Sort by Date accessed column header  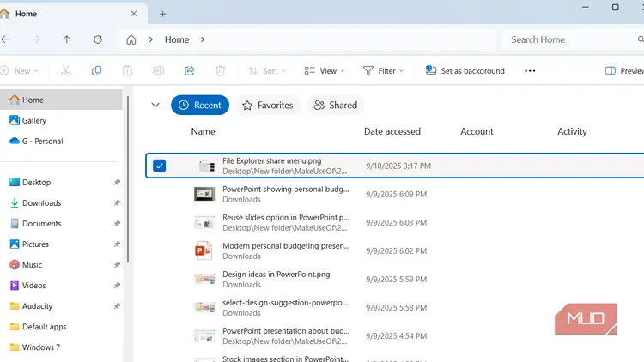[392, 131]
